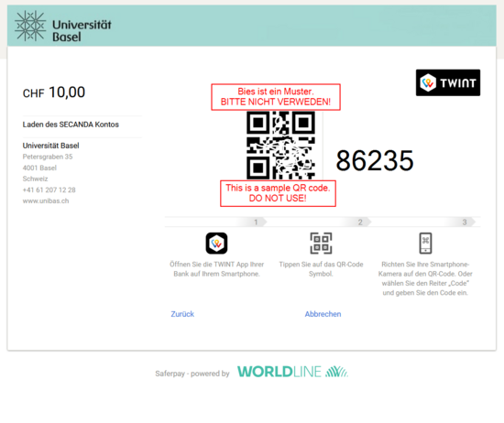
Task: Click the bold 'Universität Basel' merchant name
Action: coord(50,146)
